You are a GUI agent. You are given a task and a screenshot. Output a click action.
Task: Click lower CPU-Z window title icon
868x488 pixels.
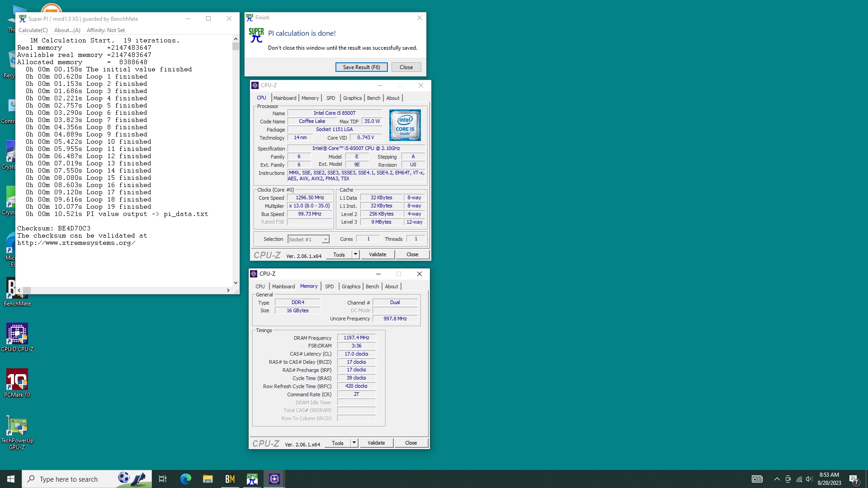click(x=254, y=274)
